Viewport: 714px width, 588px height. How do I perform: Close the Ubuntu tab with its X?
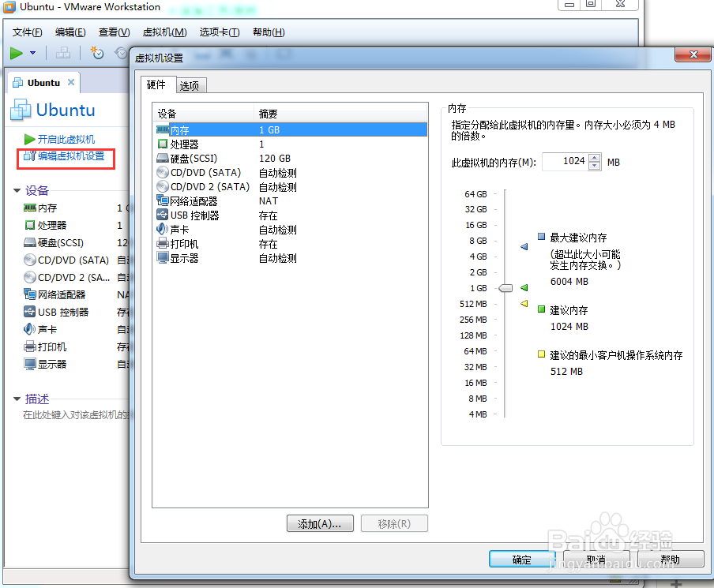71,82
